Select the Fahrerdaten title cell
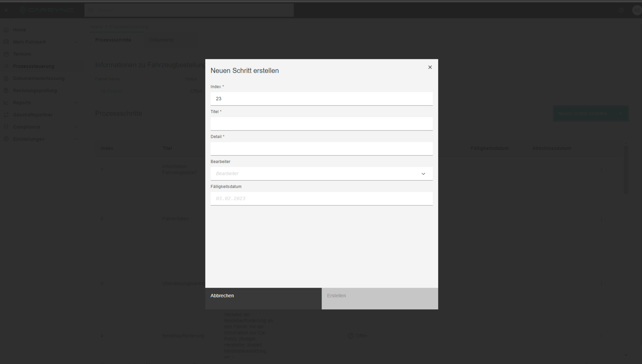This screenshot has height=364, width=642. tap(175, 219)
